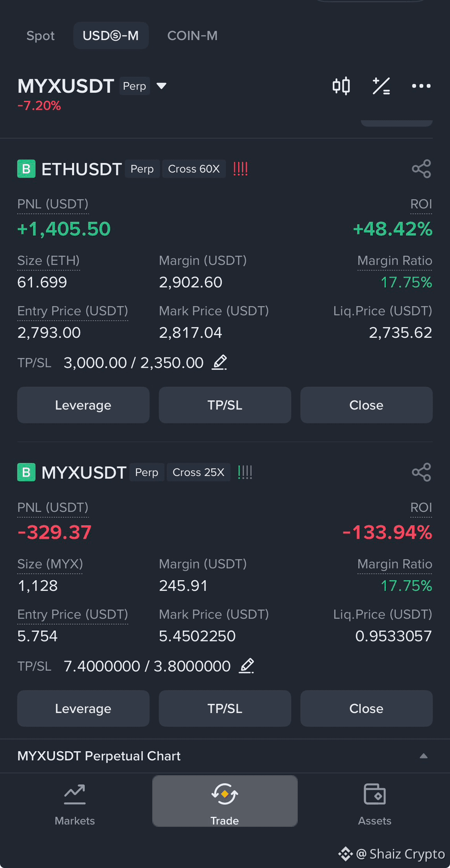Image resolution: width=450 pixels, height=868 pixels.
Task: Switch to the COIN-M tab
Action: 192,36
